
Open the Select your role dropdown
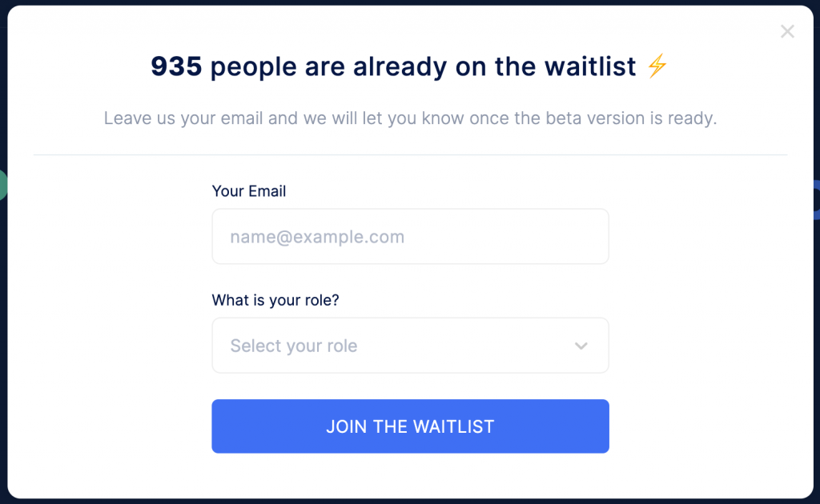410,346
